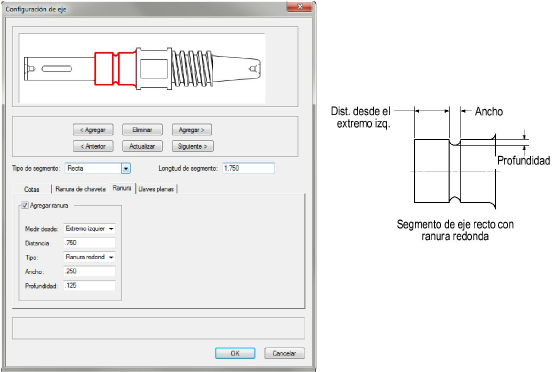The height and width of the screenshot is (372, 554).
Task: Switch to the Cotas tab
Action: coord(31,189)
